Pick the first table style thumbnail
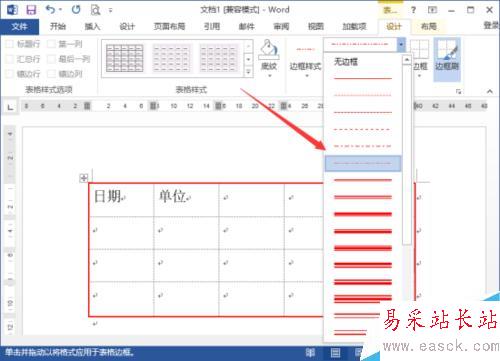Screen dimensions: 500x361 125,58
